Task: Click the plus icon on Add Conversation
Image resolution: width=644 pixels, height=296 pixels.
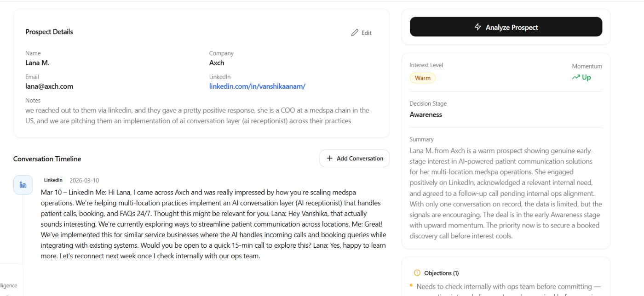Action: [329, 159]
